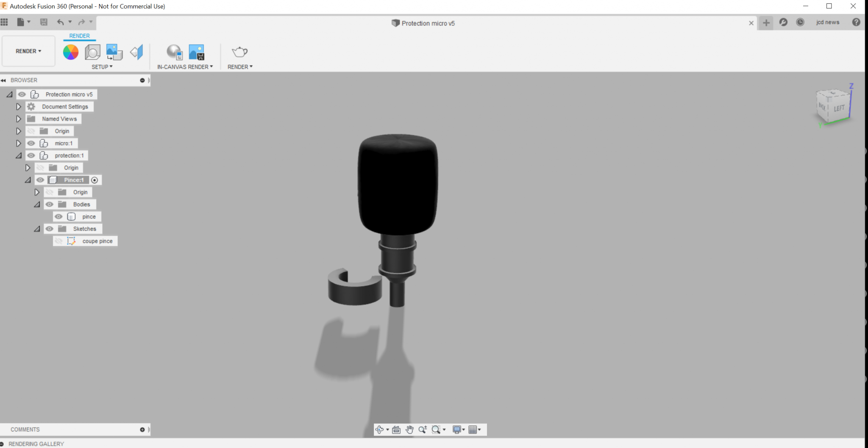The image size is (868, 448).
Task: Click the LEFT face of ViewCube
Action: (x=839, y=108)
